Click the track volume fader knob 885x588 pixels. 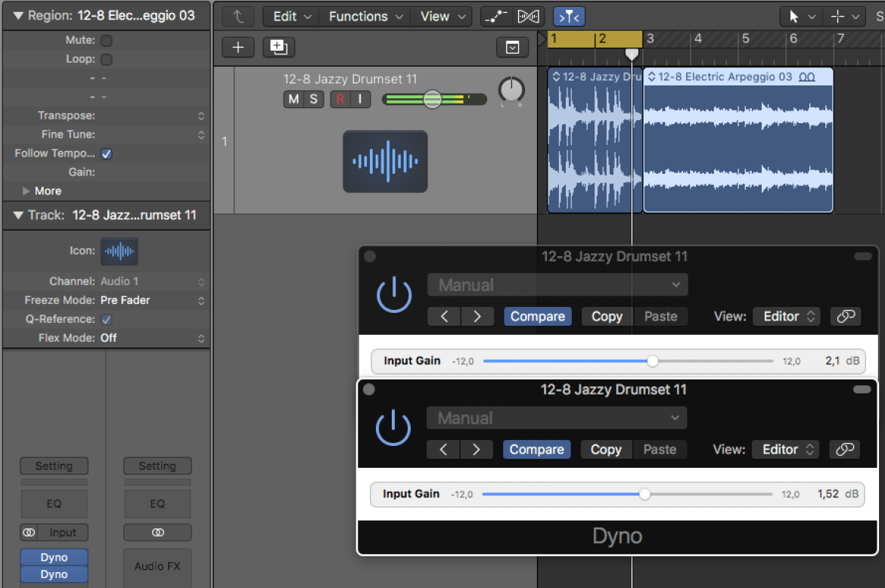(433, 99)
